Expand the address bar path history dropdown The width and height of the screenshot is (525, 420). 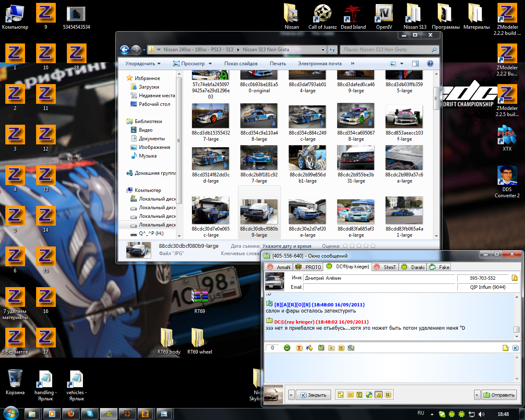tap(323, 50)
